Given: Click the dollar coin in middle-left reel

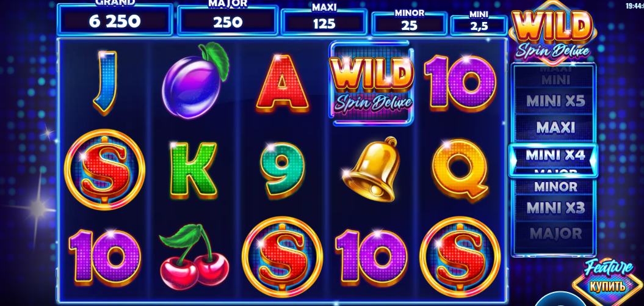Looking at the screenshot, I should [104, 170].
